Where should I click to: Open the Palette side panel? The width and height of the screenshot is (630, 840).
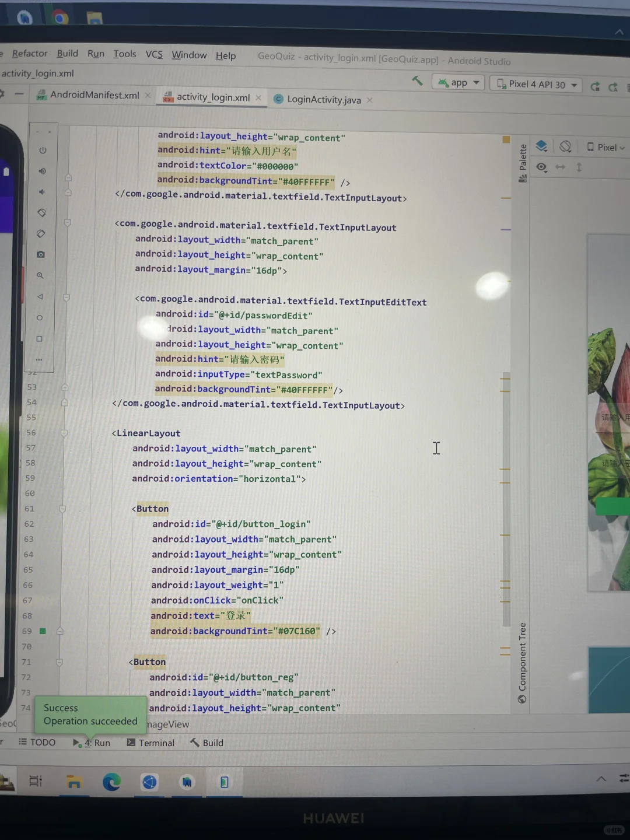pos(523,163)
